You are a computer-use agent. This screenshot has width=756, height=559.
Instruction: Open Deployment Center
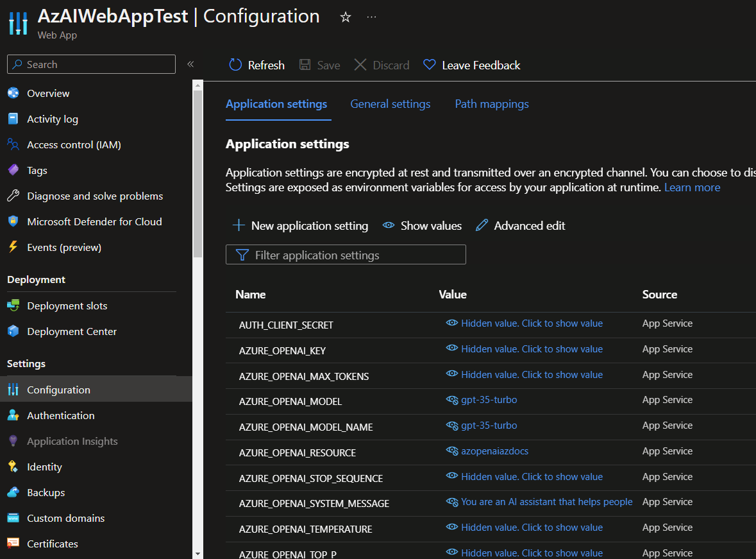point(72,331)
